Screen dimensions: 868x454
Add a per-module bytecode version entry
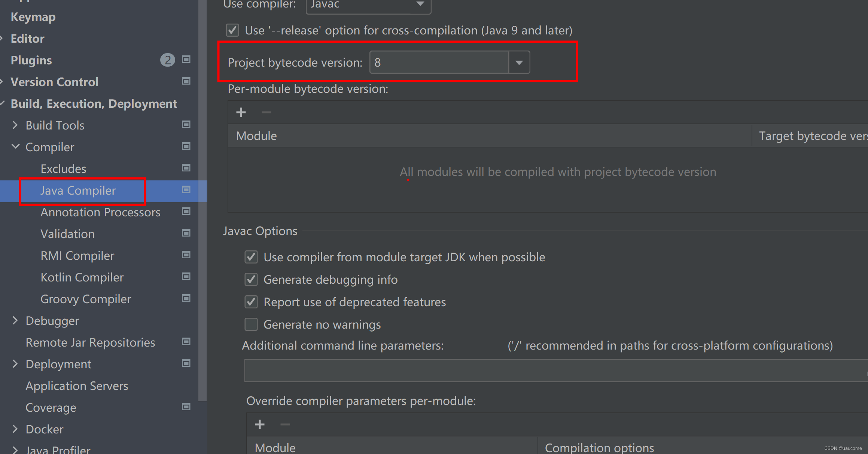point(241,112)
